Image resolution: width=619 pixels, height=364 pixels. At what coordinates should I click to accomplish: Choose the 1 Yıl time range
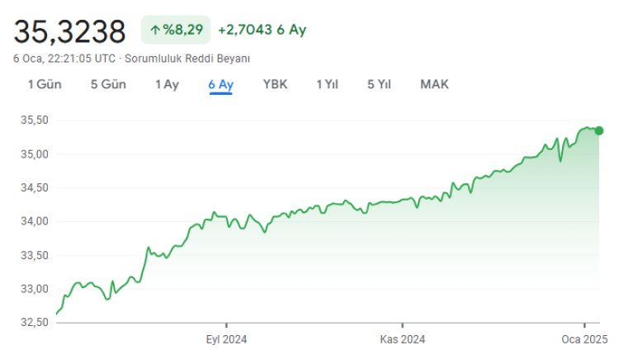[x=327, y=84]
